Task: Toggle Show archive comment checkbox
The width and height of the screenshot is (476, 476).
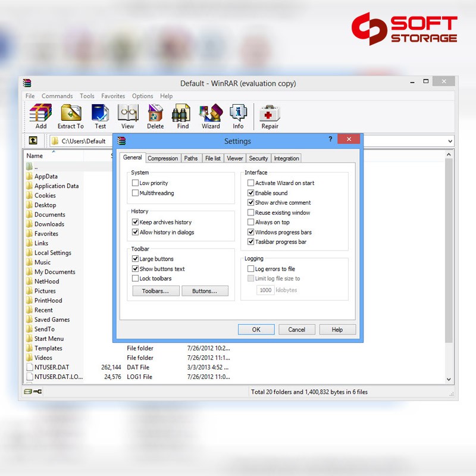Action: coord(250,202)
